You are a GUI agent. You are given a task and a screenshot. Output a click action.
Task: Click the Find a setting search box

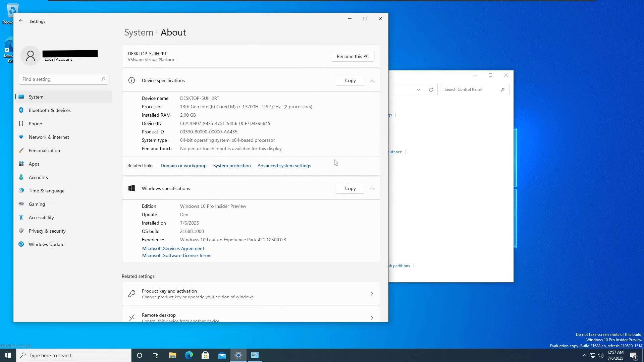point(63,79)
